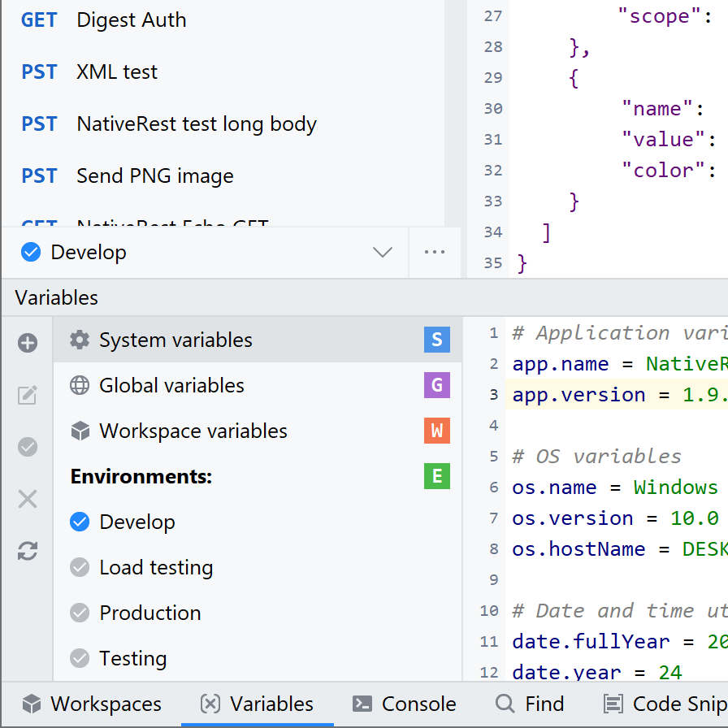Click the date.fullYear line
The height and width of the screenshot is (728, 728).
click(619, 642)
